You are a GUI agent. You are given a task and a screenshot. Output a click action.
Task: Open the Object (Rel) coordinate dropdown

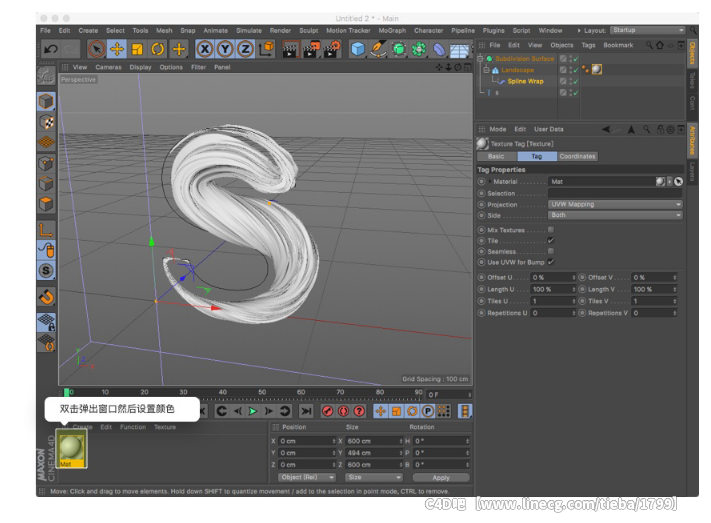click(307, 477)
